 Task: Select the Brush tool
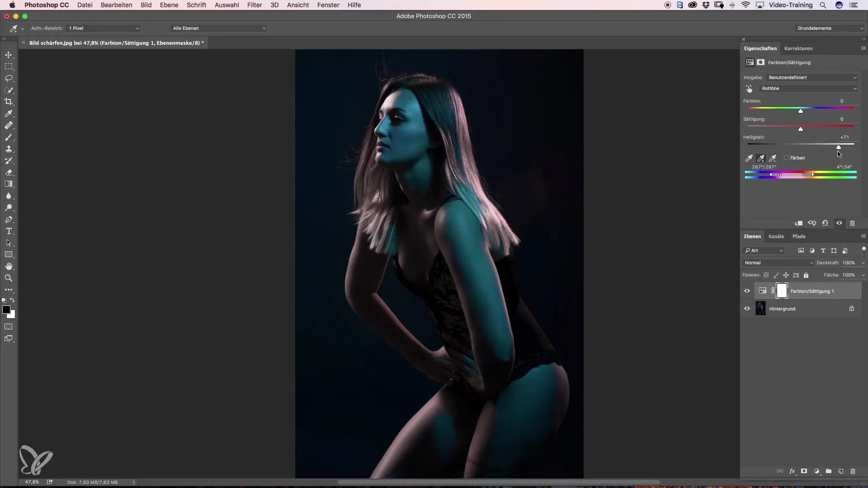point(9,137)
